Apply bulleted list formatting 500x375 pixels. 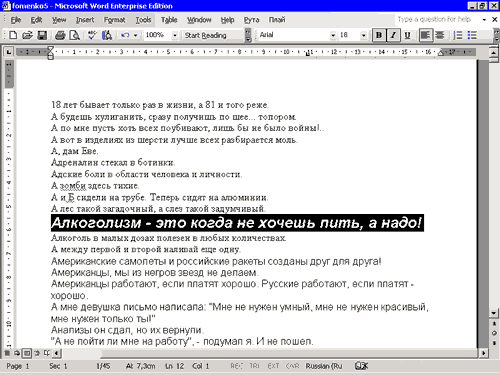pyautogui.click(x=472, y=35)
